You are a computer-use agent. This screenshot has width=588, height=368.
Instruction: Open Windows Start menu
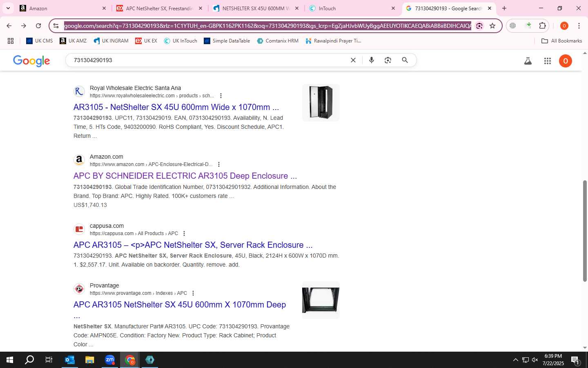point(10,360)
